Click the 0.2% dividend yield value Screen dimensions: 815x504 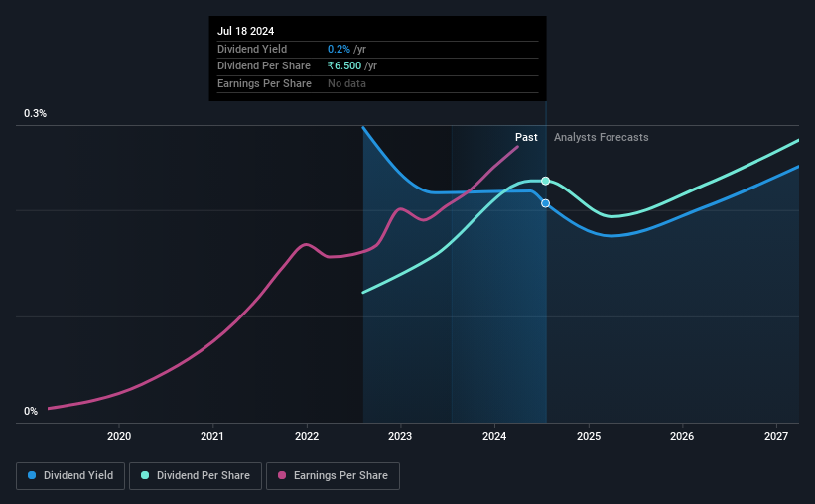pos(339,49)
